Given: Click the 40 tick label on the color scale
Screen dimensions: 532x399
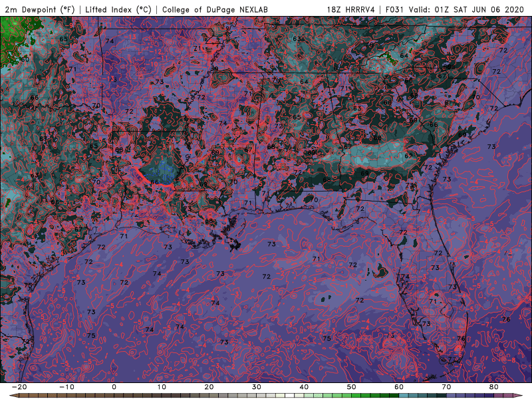Looking at the screenshot, I should point(304,387).
